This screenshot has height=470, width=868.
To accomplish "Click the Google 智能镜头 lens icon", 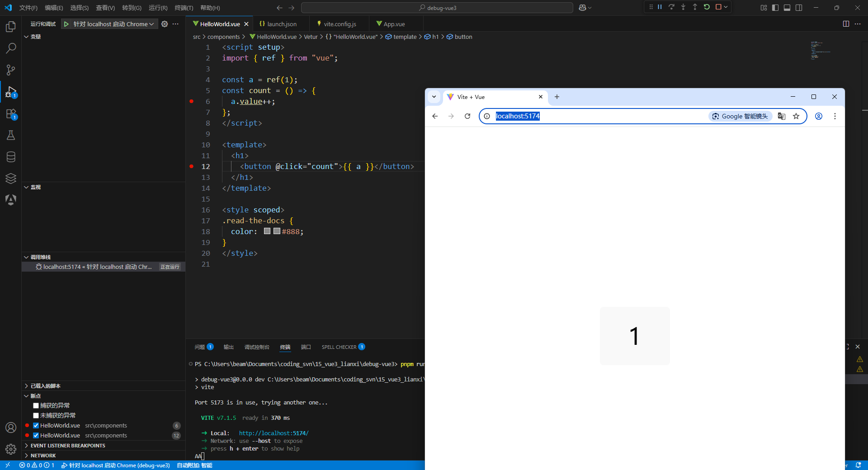I will point(715,116).
